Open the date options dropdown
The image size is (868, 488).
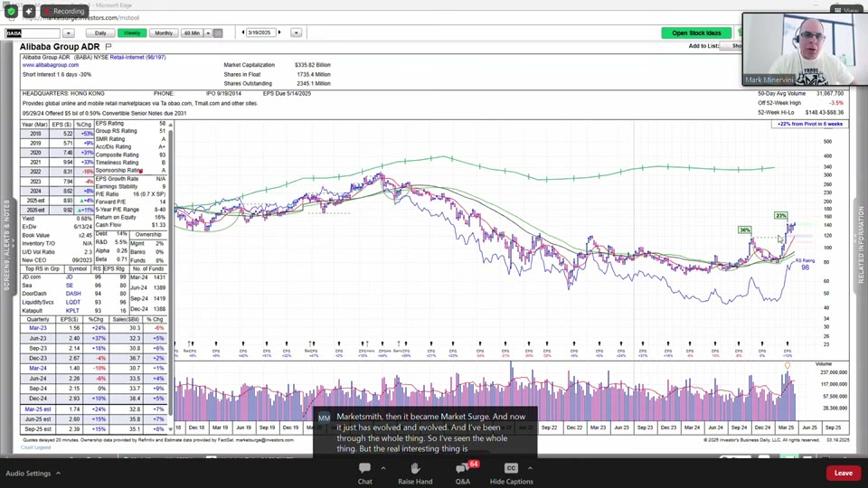(x=297, y=33)
